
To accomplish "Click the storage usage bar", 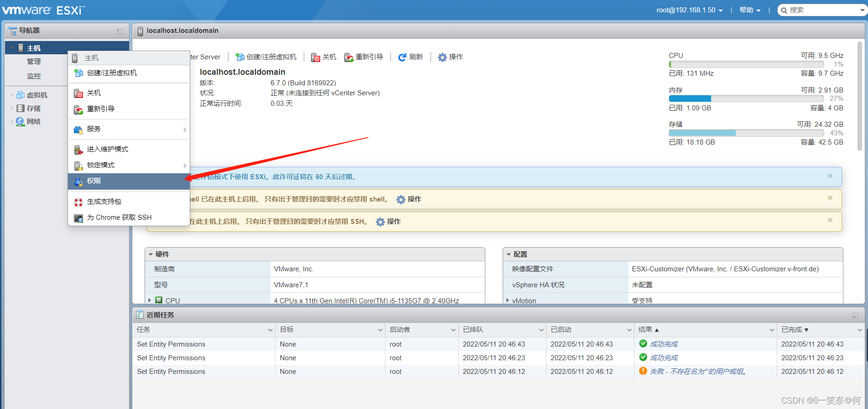I will (x=746, y=133).
